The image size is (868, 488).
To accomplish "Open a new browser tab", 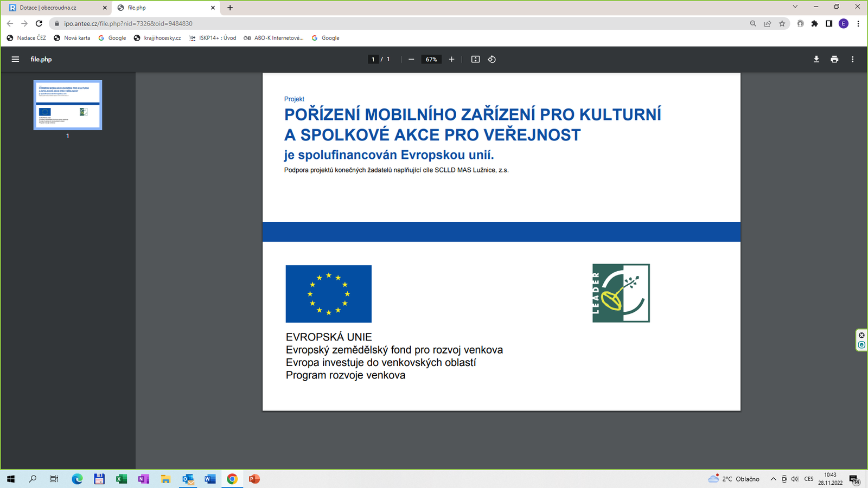I will tap(230, 8).
